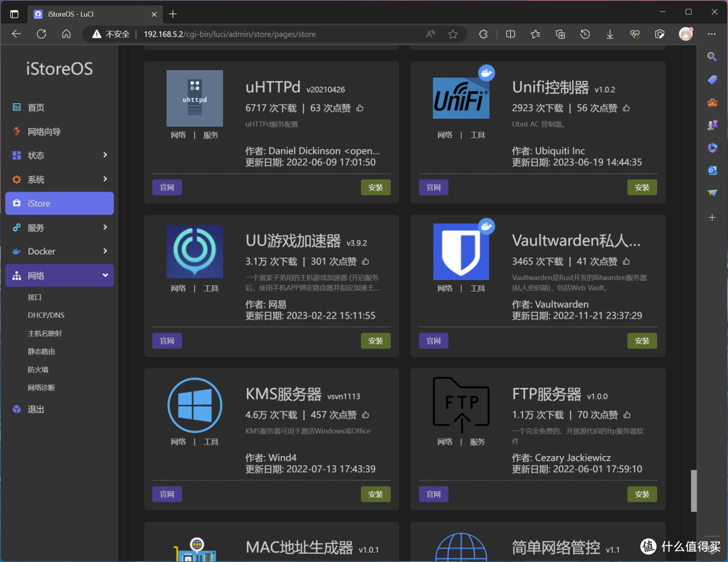Viewport: 728px width, 562px height.
Task: Install FTP服务器 with its 安装 button
Action: coord(642,494)
